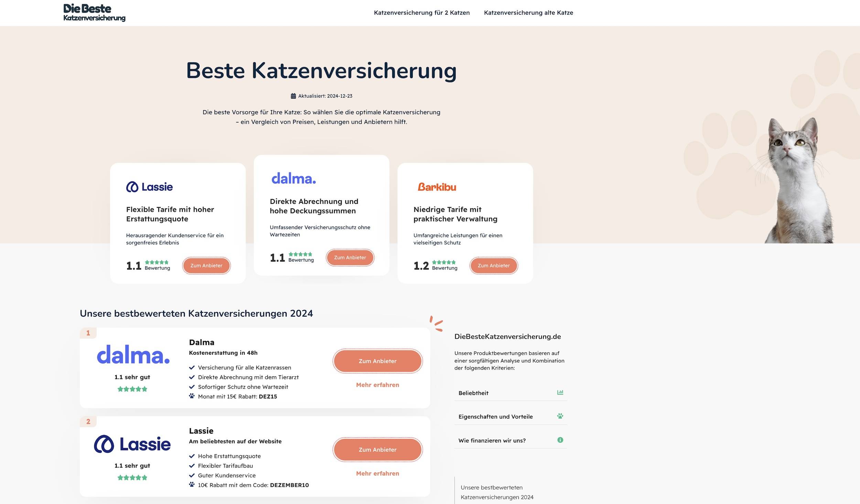Image resolution: width=860 pixels, height=504 pixels.
Task: Click heading Direkte Abrechnung und hohe Deckungssummen
Action: 314,206
